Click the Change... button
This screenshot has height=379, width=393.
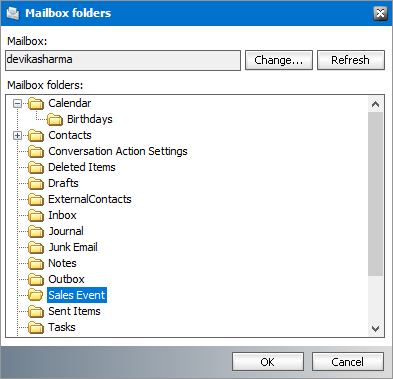(279, 60)
